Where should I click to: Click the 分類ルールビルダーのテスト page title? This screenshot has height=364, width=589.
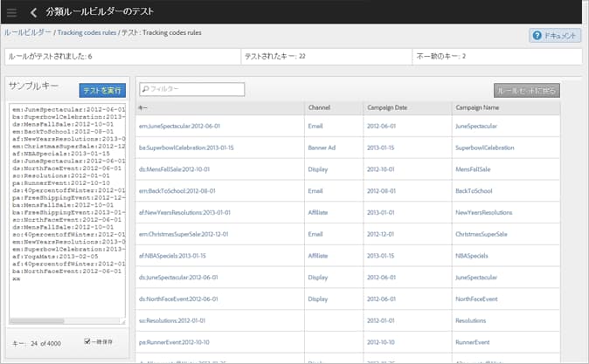pyautogui.click(x=100, y=11)
